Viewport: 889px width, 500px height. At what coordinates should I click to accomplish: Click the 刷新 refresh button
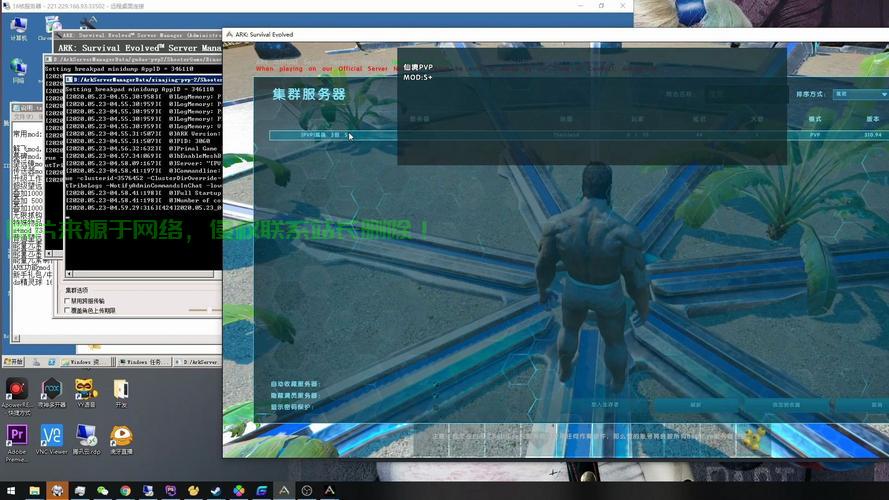click(696, 405)
